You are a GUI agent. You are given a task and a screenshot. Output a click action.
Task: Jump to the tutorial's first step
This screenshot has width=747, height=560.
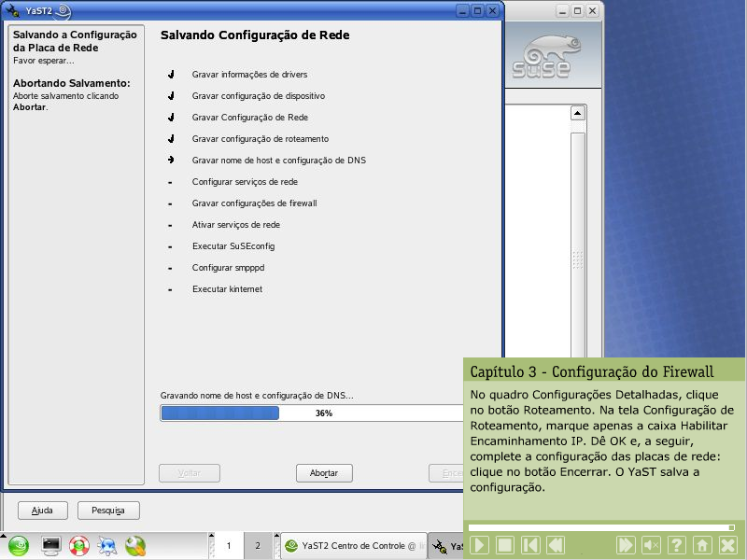(530, 545)
